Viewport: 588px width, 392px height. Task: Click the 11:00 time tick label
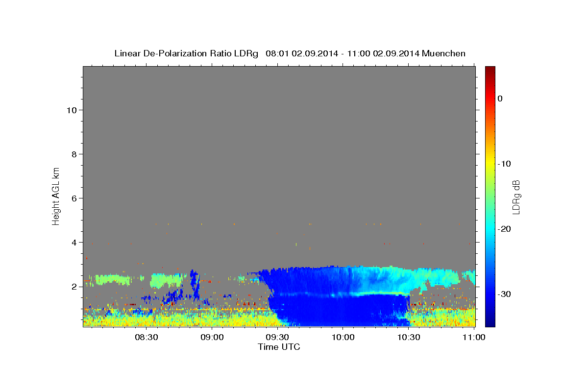[x=474, y=337]
